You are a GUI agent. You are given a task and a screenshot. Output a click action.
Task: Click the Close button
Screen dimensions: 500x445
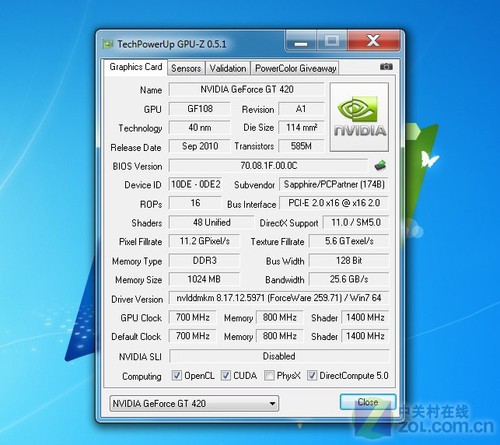tap(368, 402)
